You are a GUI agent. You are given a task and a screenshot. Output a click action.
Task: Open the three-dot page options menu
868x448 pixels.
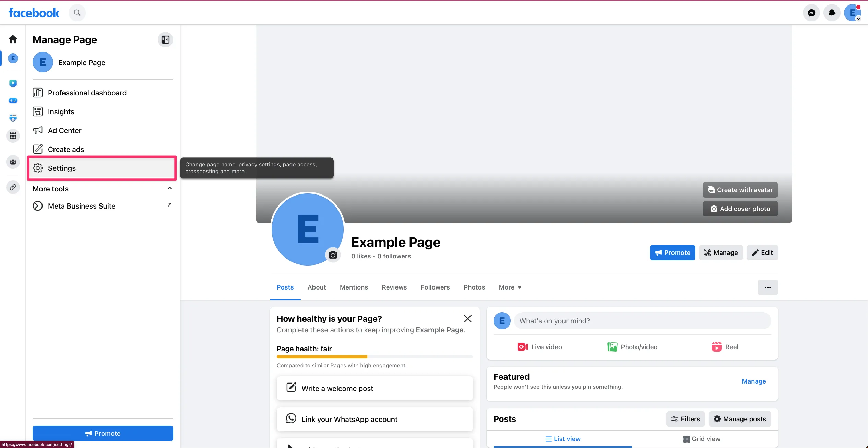point(768,287)
